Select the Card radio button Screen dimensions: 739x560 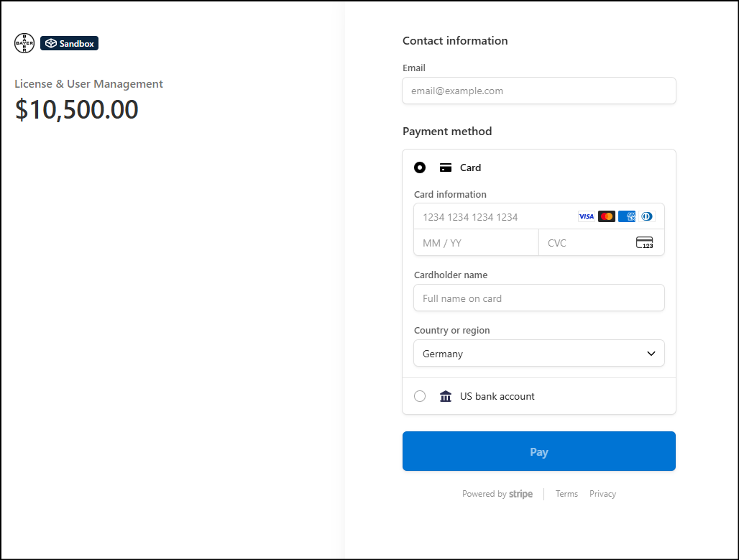pyautogui.click(x=420, y=167)
